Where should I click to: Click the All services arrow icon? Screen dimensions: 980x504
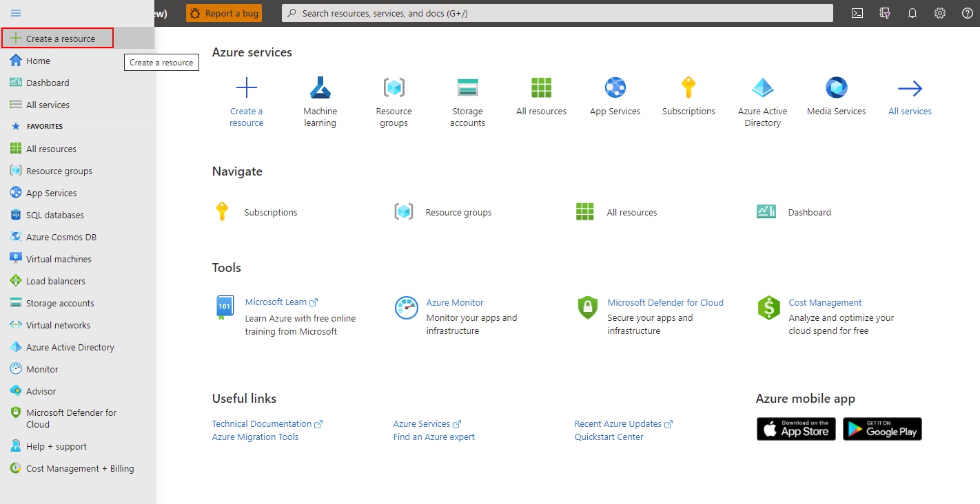[910, 88]
